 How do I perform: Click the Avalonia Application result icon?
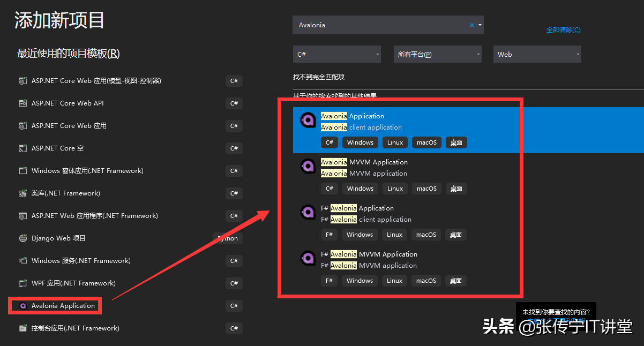[x=308, y=120]
